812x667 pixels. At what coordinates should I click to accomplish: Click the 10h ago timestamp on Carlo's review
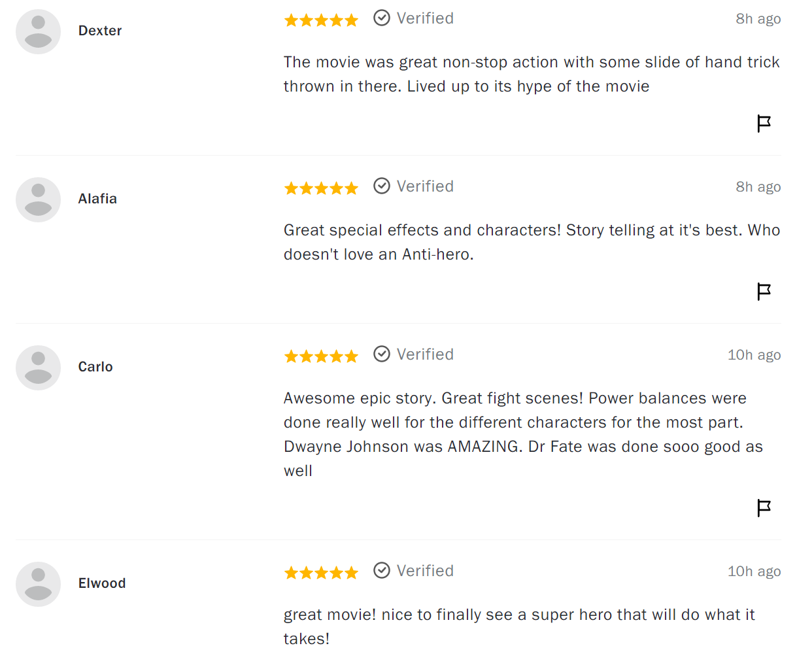click(754, 354)
